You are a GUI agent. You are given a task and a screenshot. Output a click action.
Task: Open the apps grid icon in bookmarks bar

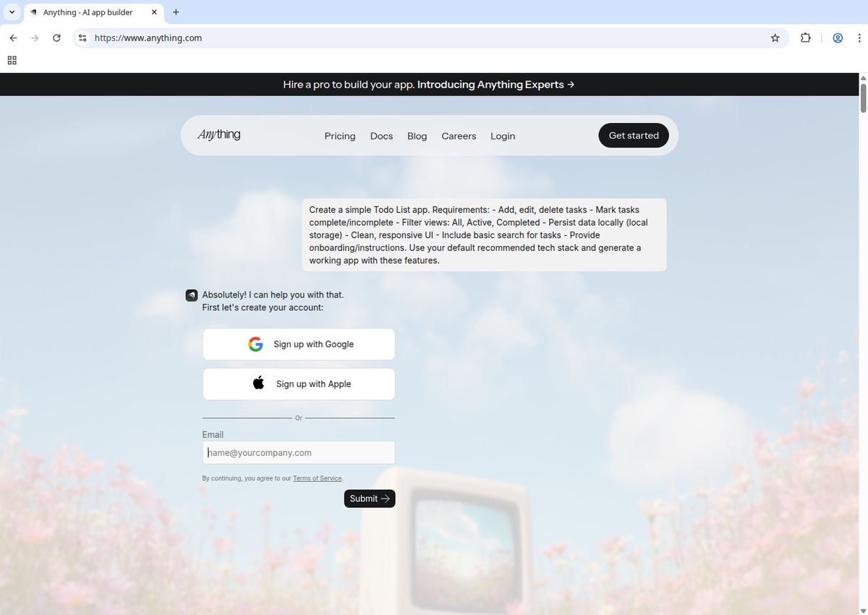pos(12,60)
